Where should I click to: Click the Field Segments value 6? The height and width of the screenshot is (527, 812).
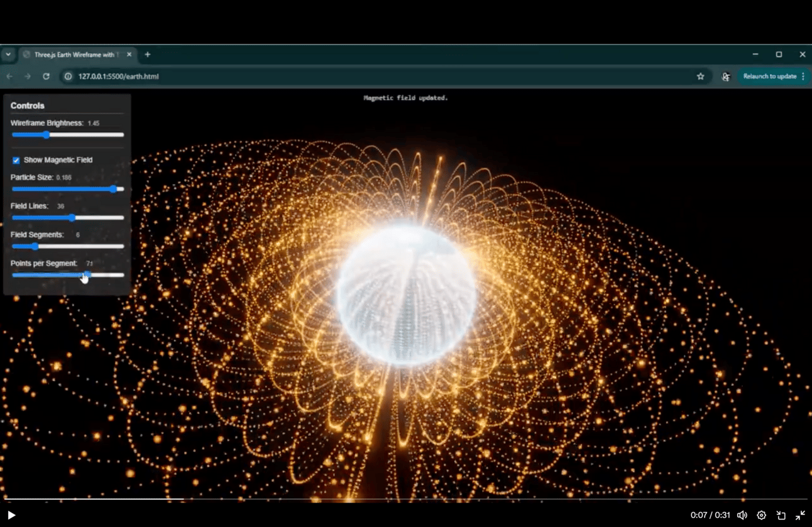78,235
